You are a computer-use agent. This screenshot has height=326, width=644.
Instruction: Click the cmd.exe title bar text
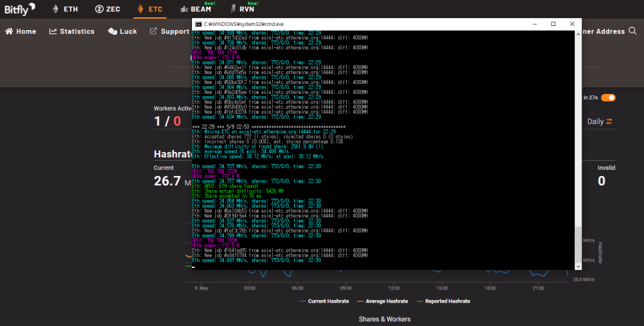tap(243, 24)
